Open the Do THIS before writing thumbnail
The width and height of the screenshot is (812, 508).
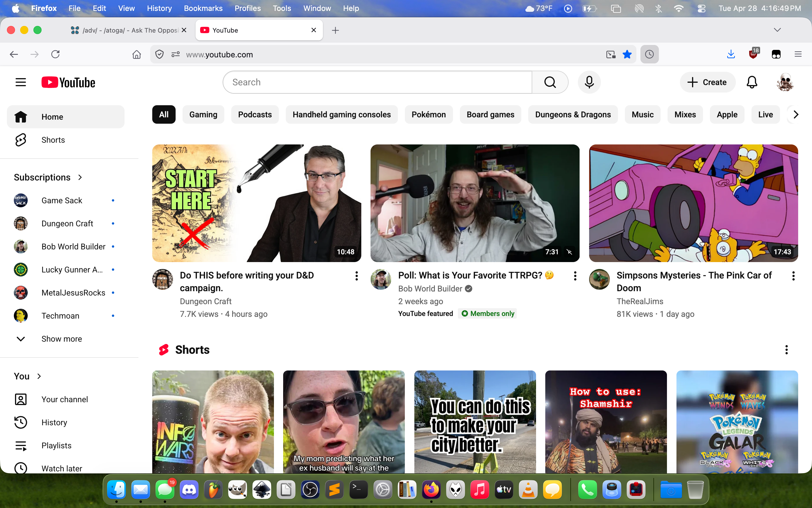[256, 203]
